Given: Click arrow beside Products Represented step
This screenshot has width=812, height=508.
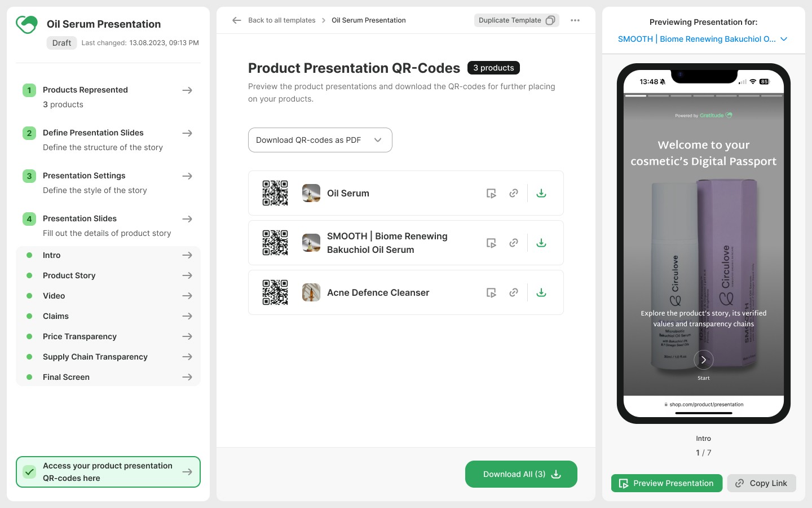Looking at the screenshot, I should pos(188,90).
